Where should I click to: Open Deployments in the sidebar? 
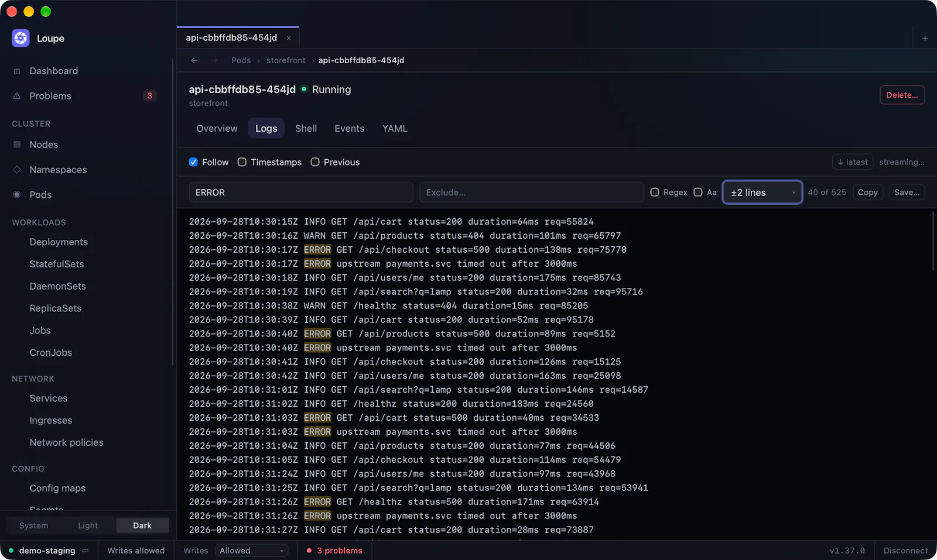(x=59, y=242)
